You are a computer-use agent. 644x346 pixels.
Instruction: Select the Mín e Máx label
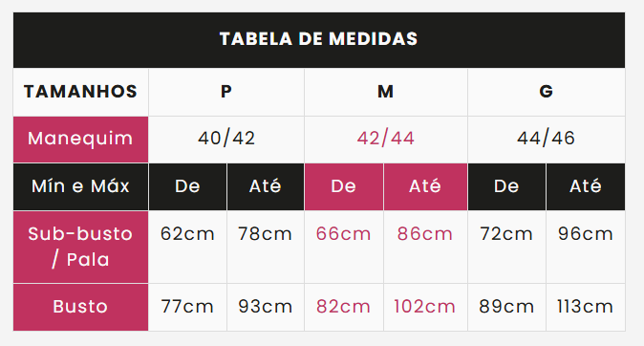80,186
